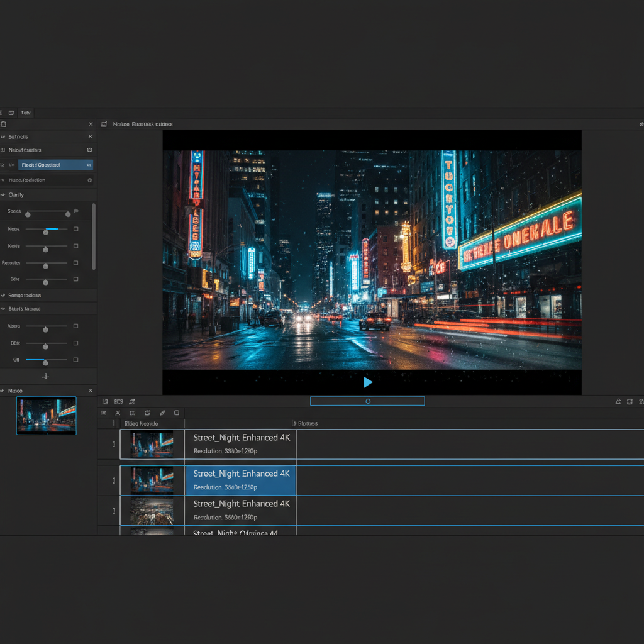Viewport: 644px width, 644px height.
Task: Click the slashed icon right of BCS
Action: click(132, 401)
